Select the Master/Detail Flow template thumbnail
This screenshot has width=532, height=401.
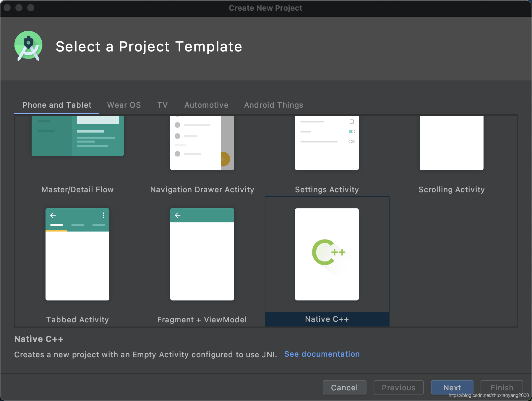pos(78,136)
